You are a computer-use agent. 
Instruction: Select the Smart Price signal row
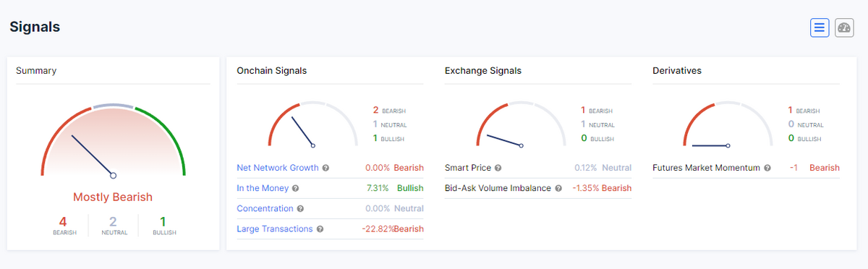(538, 168)
